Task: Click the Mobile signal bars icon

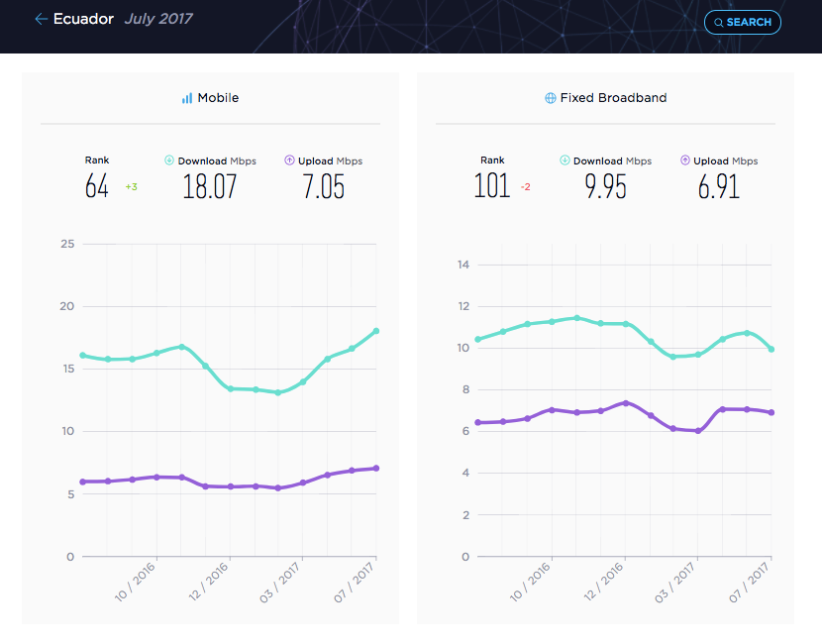Action: 186,98
